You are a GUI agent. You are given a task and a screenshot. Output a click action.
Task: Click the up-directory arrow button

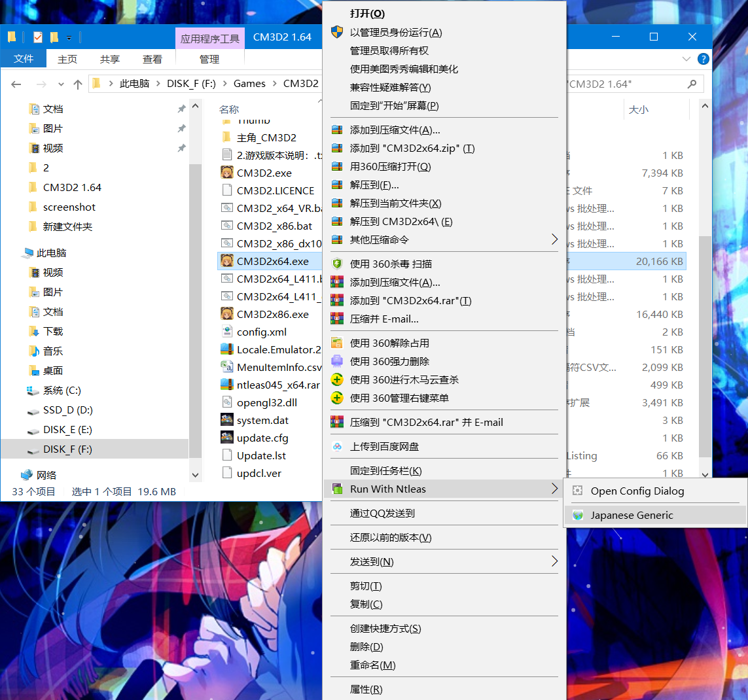(78, 84)
